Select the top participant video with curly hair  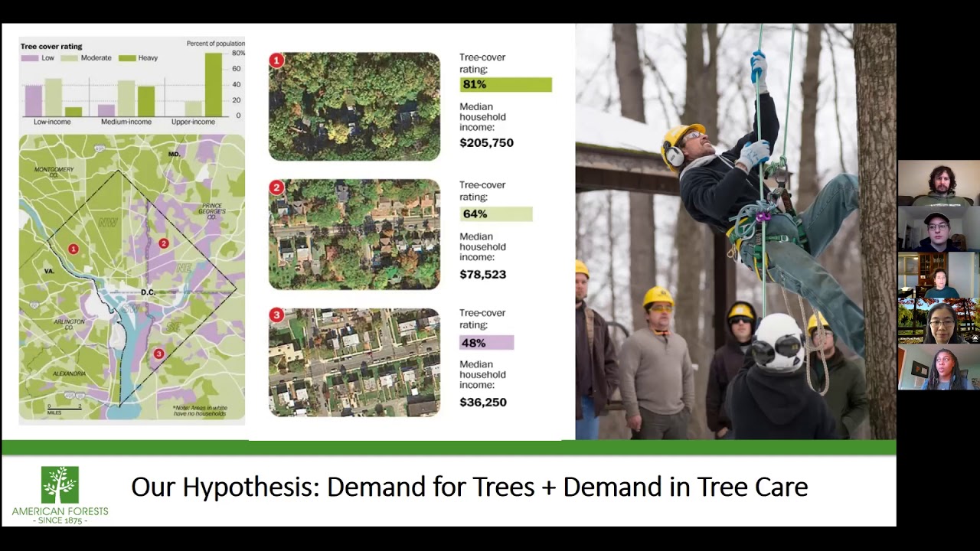(x=939, y=183)
